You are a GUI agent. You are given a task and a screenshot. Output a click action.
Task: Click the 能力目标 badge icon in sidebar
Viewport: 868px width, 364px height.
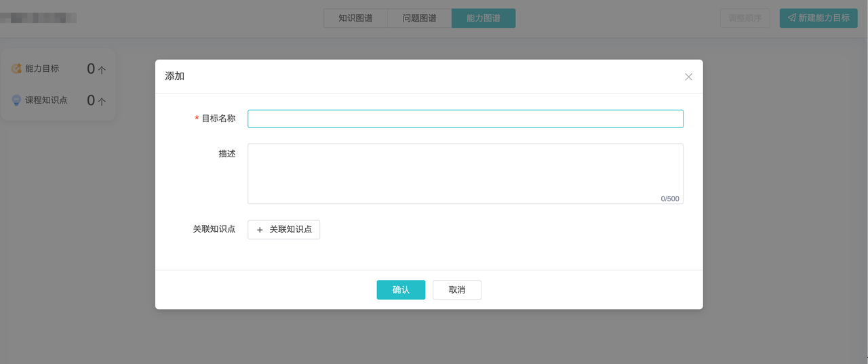pyautogui.click(x=16, y=68)
